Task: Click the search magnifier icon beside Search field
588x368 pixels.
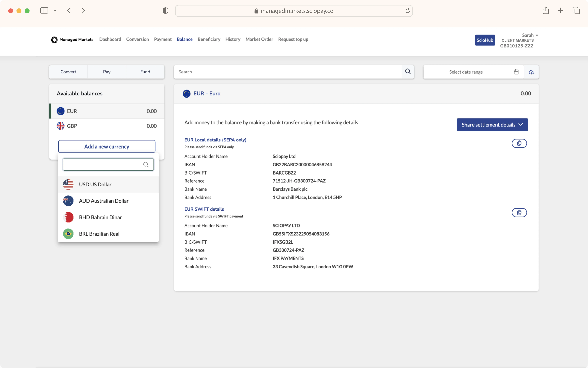Action: pyautogui.click(x=408, y=72)
